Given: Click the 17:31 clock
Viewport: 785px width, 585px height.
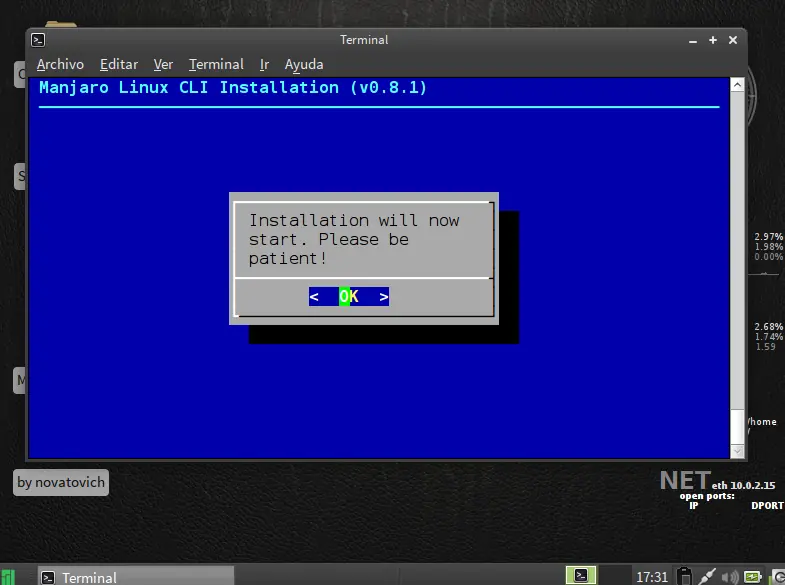Looking at the screenshot, I should pyautogui.click(x=652, y=577).
